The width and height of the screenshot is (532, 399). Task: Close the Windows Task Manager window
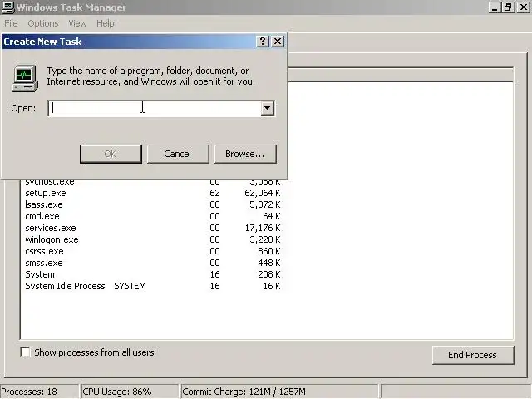[523, 7]
